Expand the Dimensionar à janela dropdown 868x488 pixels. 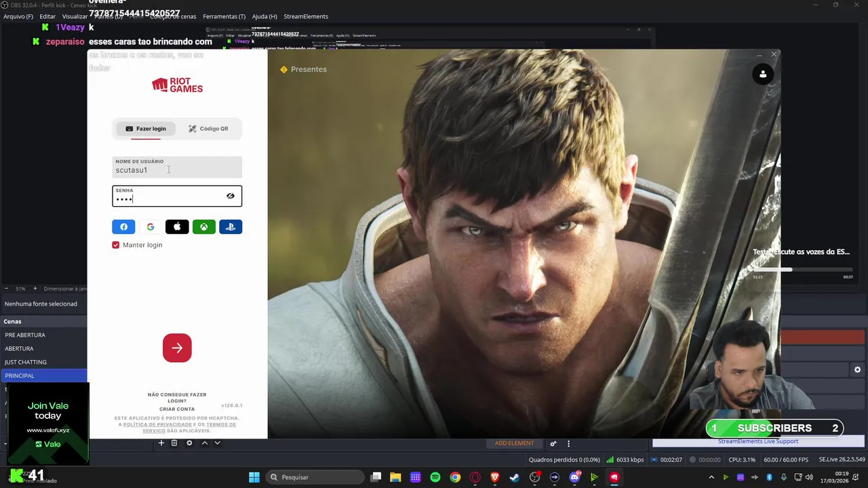point(65,289)
